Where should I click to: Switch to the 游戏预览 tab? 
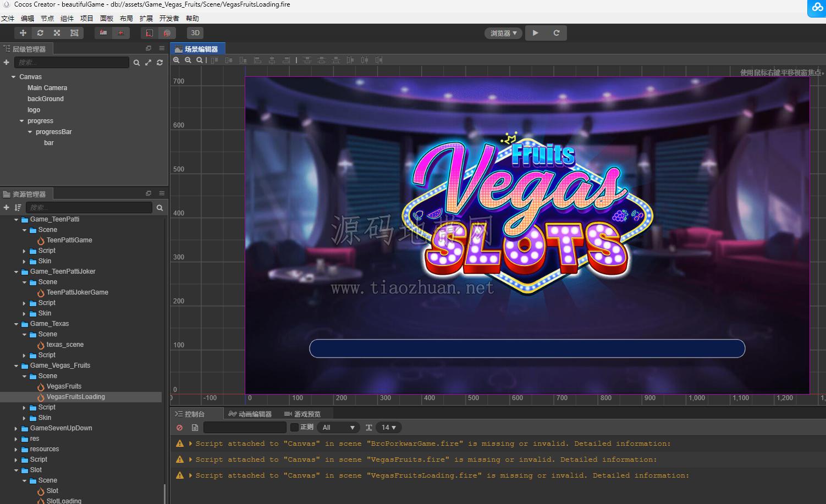click(x=303, y=414)
